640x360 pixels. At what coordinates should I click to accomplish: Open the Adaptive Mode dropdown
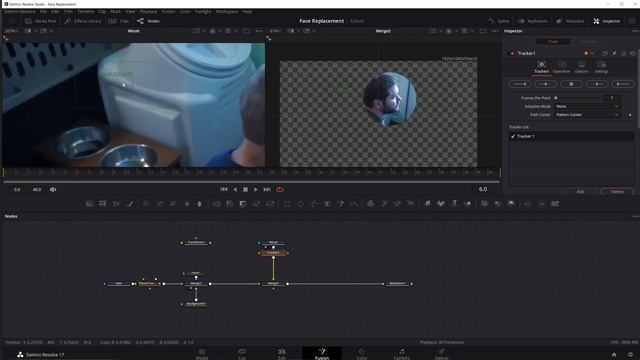tap(587, 107)
